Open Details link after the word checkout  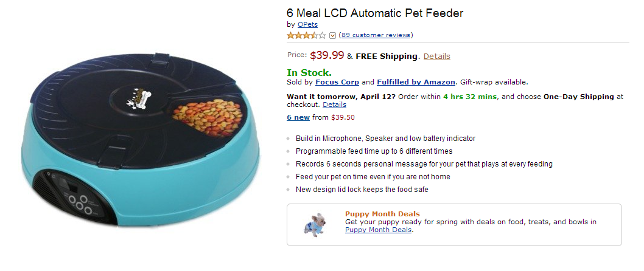click(x=334, y=105)
